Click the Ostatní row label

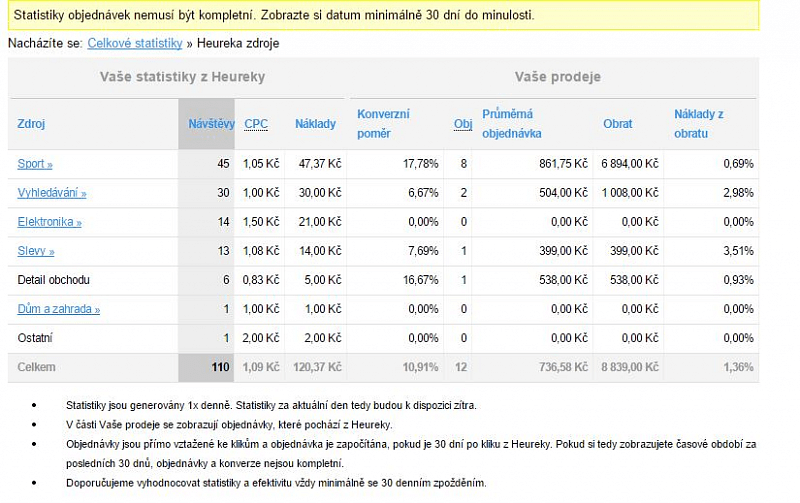[x=35, y=338]
